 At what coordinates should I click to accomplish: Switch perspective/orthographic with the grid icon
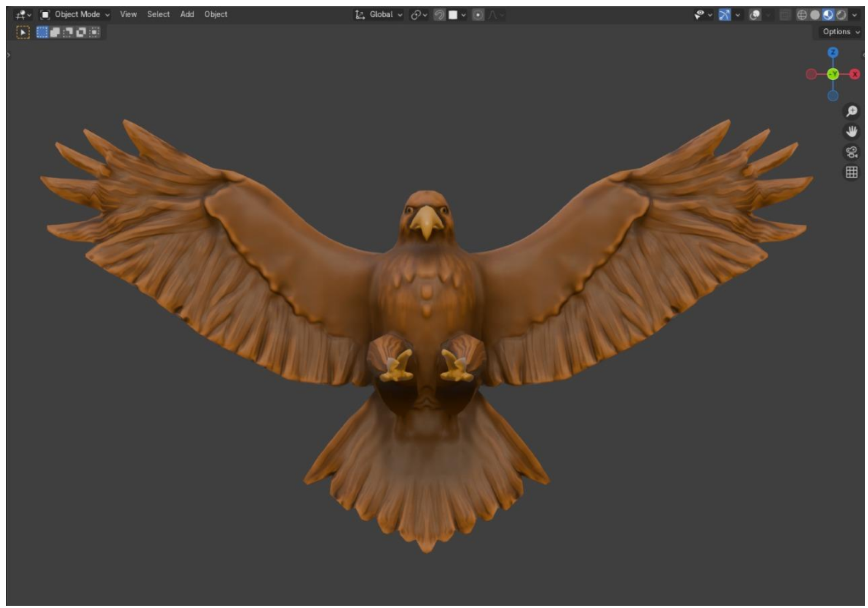click(x=851, y=172)
